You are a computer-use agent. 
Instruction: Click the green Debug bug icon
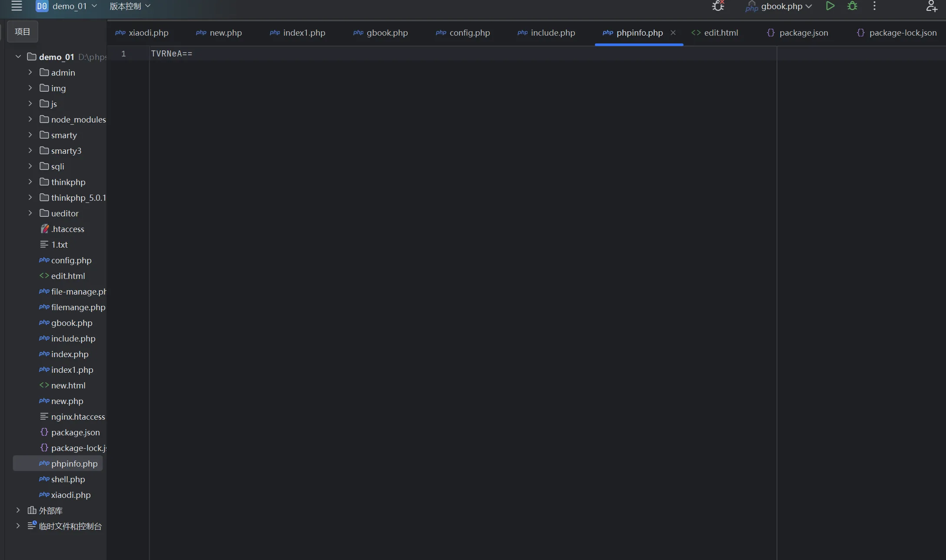[x=852, y=6]
